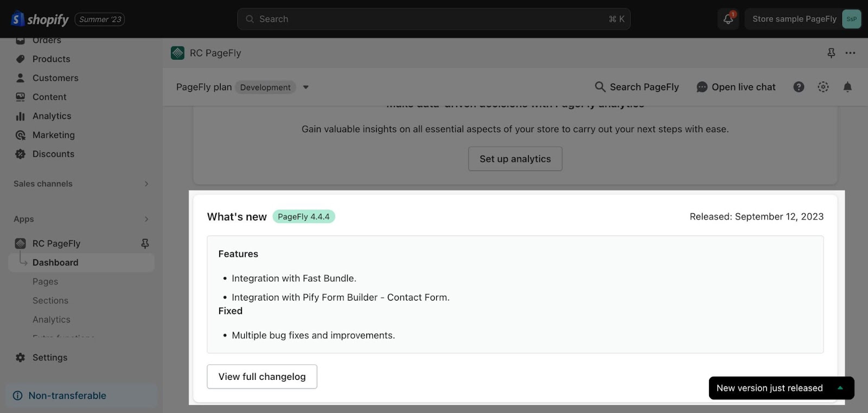Focus the Shopify Search field
The height and width of the screenshot is (413, 868).
[x=434, y=19]
